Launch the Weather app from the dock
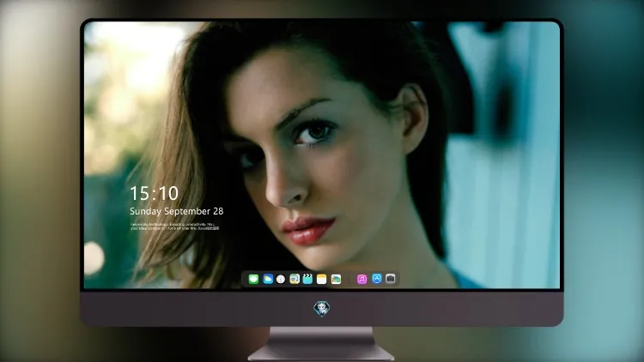The width and height of the screenshot is (644, 362). pyautogui.click(x=268, y=279)
